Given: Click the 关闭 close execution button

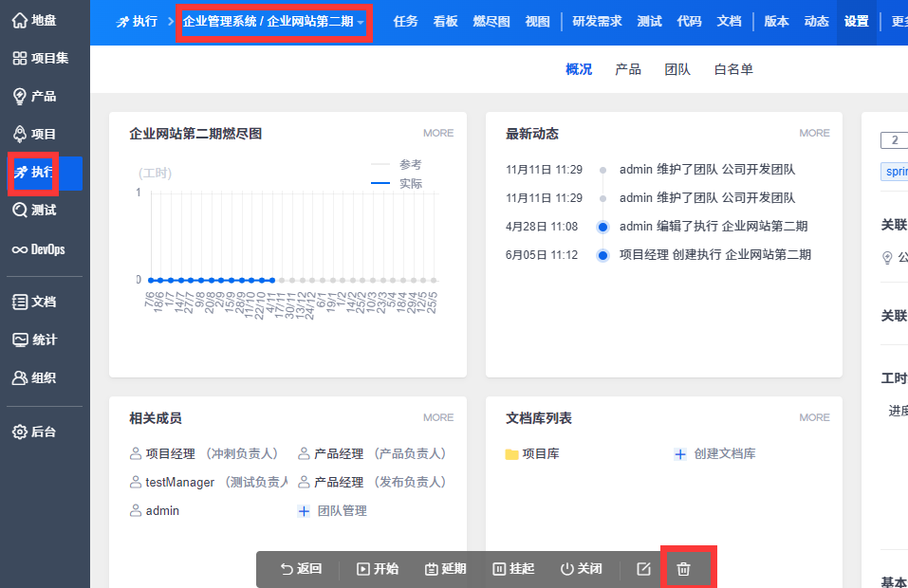Looking at the screenshot, I should click(582, 569).
